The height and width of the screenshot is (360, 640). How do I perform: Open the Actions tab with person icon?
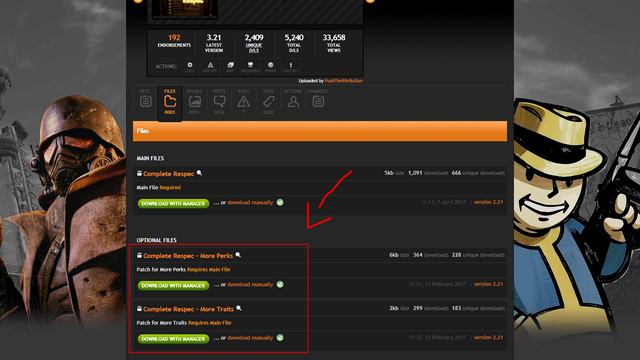tap(293, 99)
